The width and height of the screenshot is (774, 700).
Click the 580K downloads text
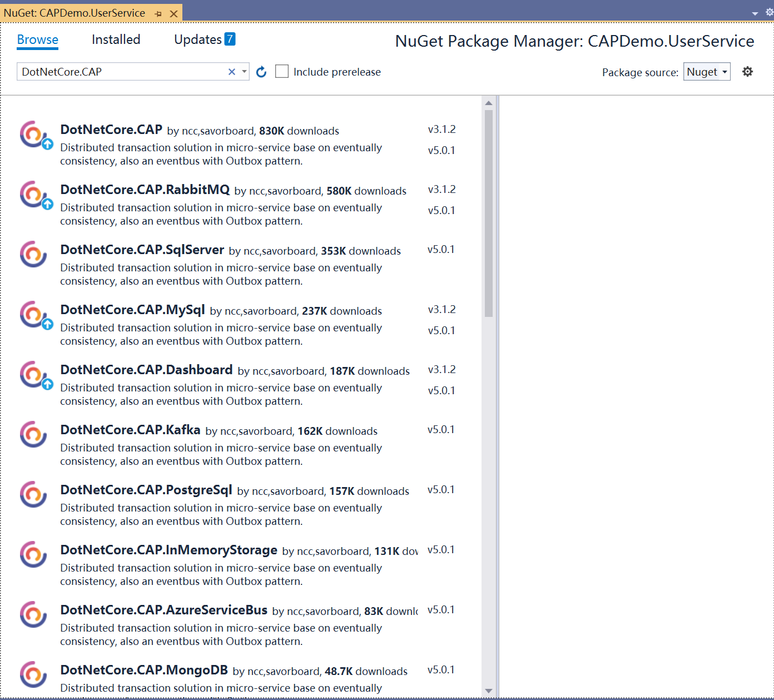[x=366, y=191]
